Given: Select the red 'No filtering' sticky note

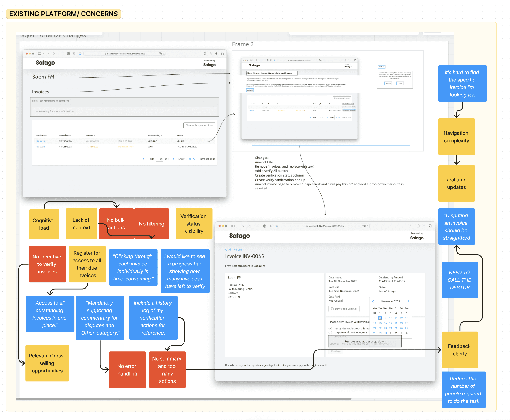Looking at the screenshot, I should 152,224.
